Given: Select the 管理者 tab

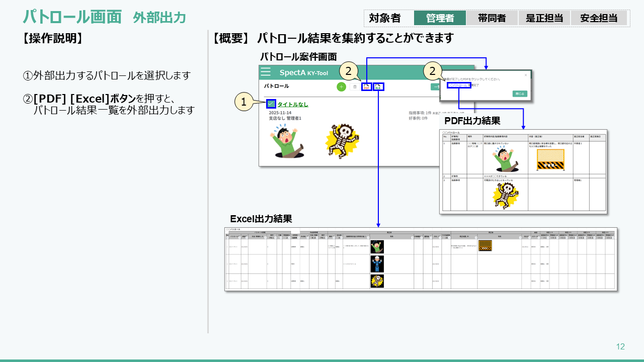Looking at the screenshot, I should [440, 18].
